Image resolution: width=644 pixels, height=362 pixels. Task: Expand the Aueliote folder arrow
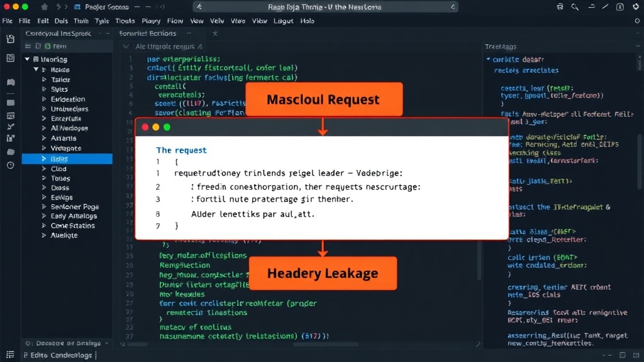pos(44,235)
